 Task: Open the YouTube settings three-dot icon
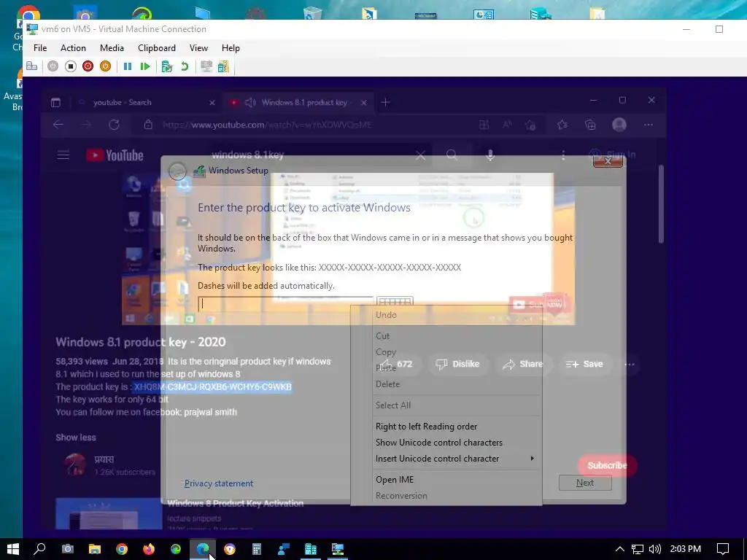click(x=563, y=155)
